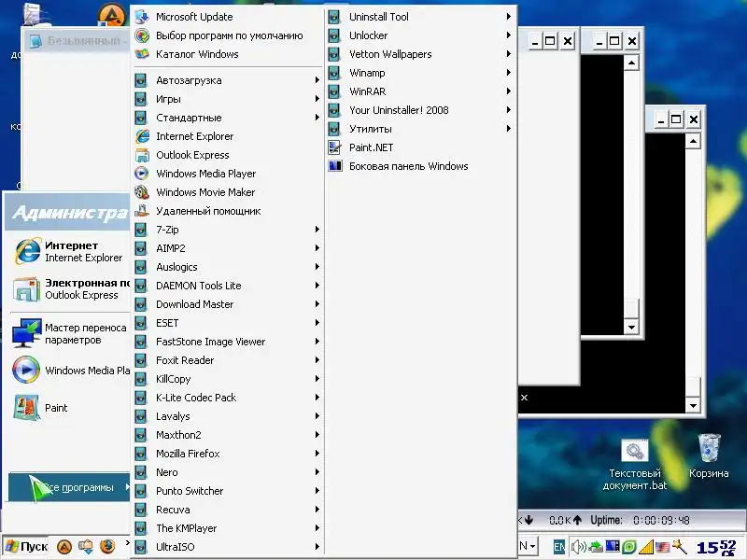This screenshot has width=747, height=560.
Task: Click scroll down arrow in topmost black window
Action: pyautogui.click(x=631, y=328)
